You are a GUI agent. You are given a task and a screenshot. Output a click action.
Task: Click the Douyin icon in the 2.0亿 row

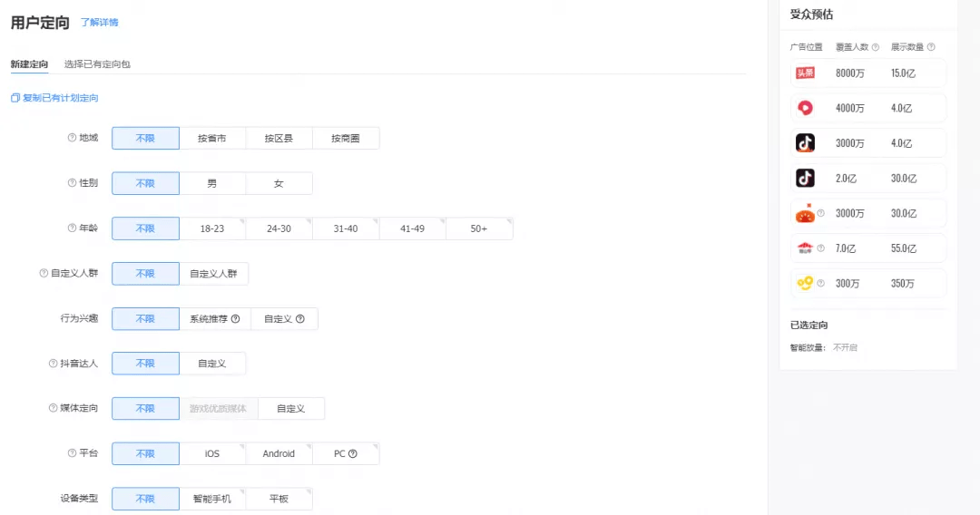tap(805, 178)
